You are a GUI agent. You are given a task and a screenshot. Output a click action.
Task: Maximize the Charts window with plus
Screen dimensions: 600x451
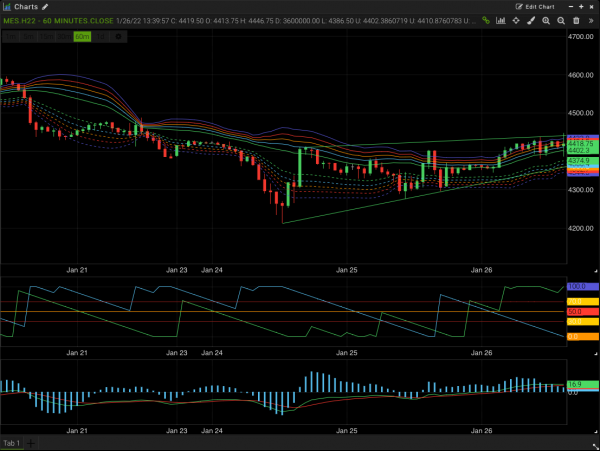581,7
